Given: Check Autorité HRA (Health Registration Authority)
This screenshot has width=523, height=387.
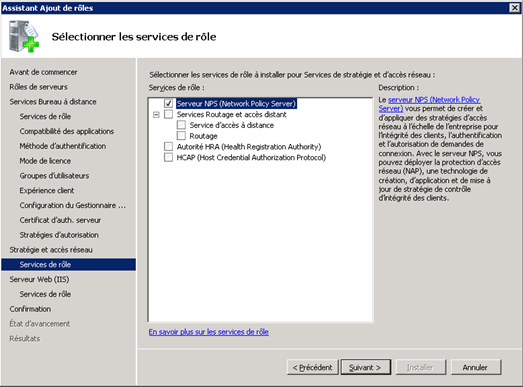Looking at the screenshot, I should pyautogui.click(x=168, y=146).
